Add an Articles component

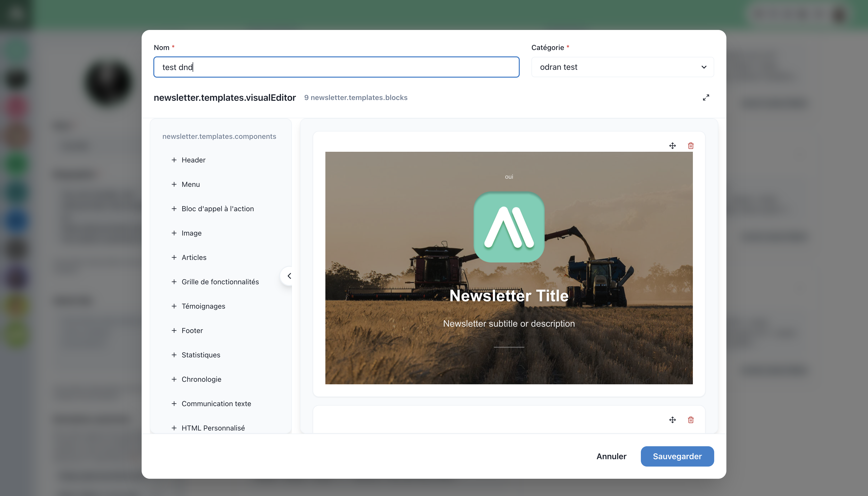pyautogui.click(x=194, y=258)
